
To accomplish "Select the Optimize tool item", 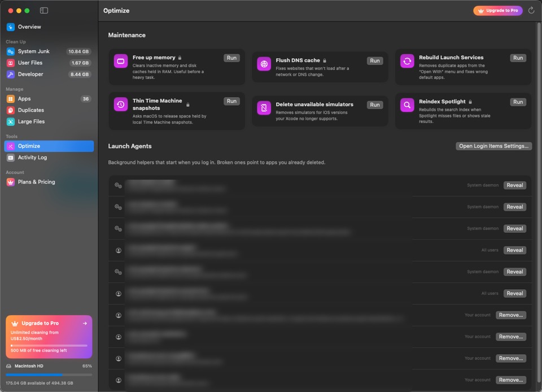I will point(49,146).
